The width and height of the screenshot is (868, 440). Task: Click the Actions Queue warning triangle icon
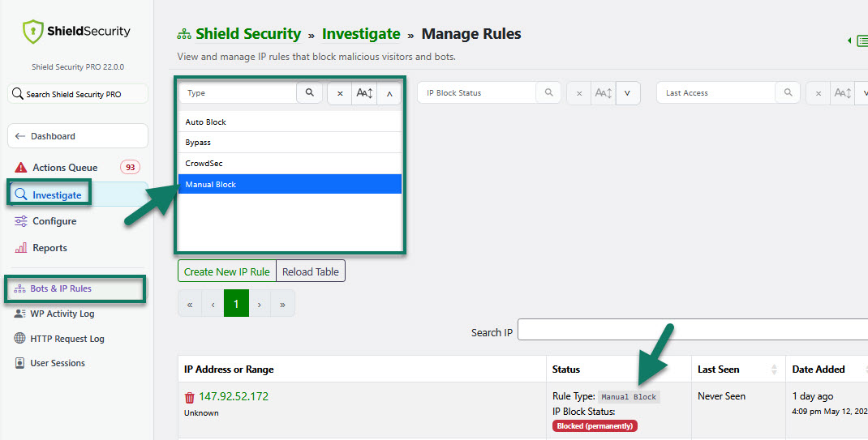[x=20, y=168]
